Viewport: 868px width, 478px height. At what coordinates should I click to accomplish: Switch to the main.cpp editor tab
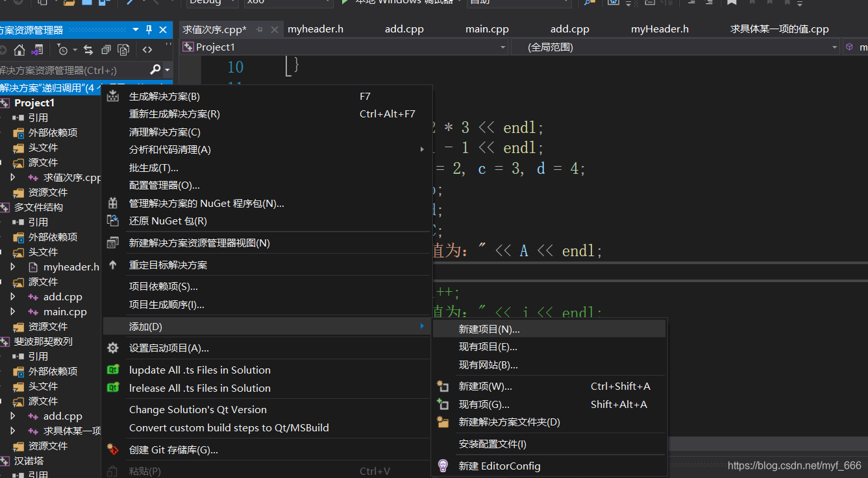(x=487, y=29)
